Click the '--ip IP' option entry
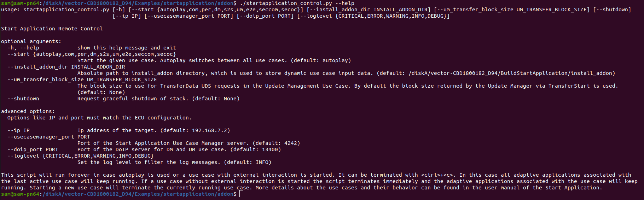 coord(18,130)
